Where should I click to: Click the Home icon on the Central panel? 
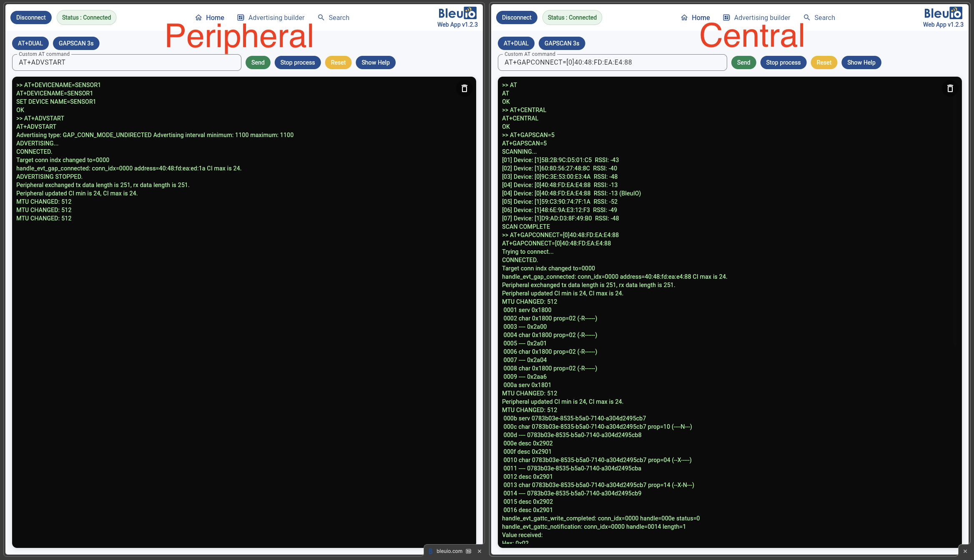(684, 17)
